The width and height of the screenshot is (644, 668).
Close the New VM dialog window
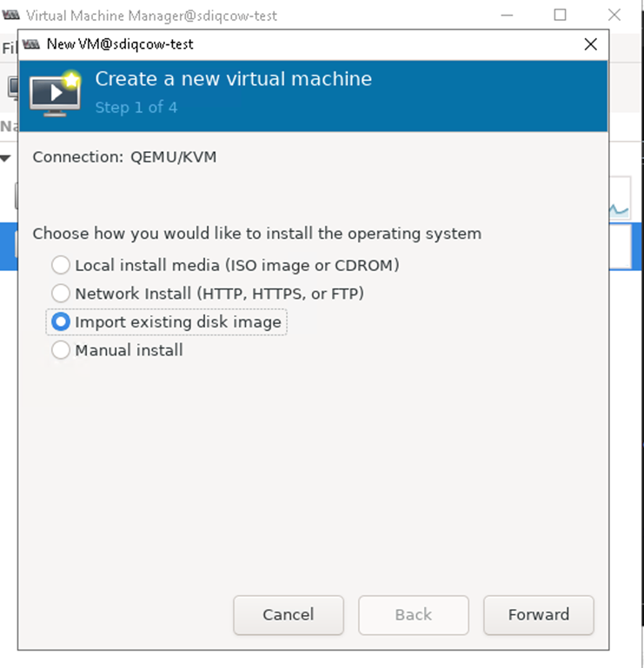590,44
